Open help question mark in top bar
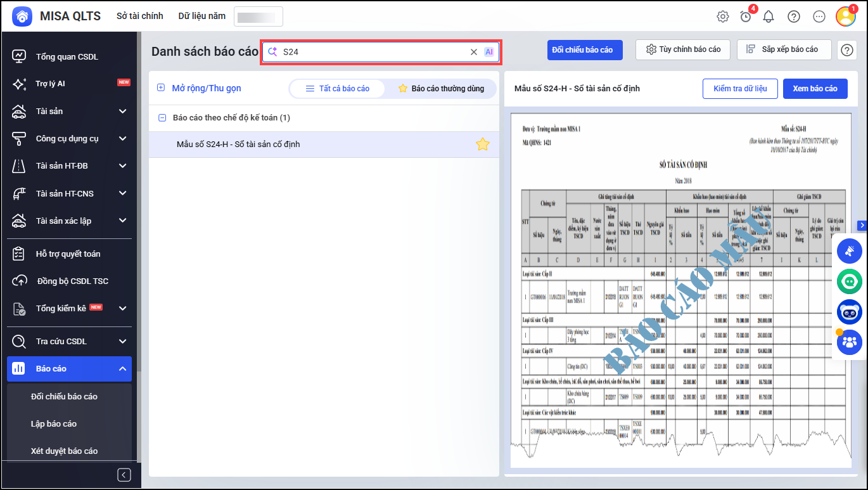 pos(794,16)
